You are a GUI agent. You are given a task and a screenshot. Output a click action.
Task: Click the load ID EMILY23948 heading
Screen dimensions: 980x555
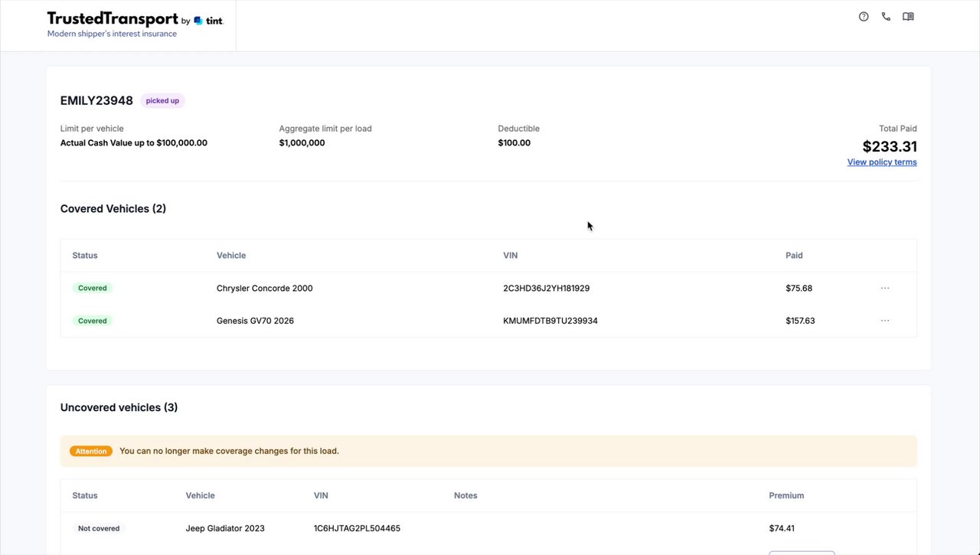click(96, 101)
